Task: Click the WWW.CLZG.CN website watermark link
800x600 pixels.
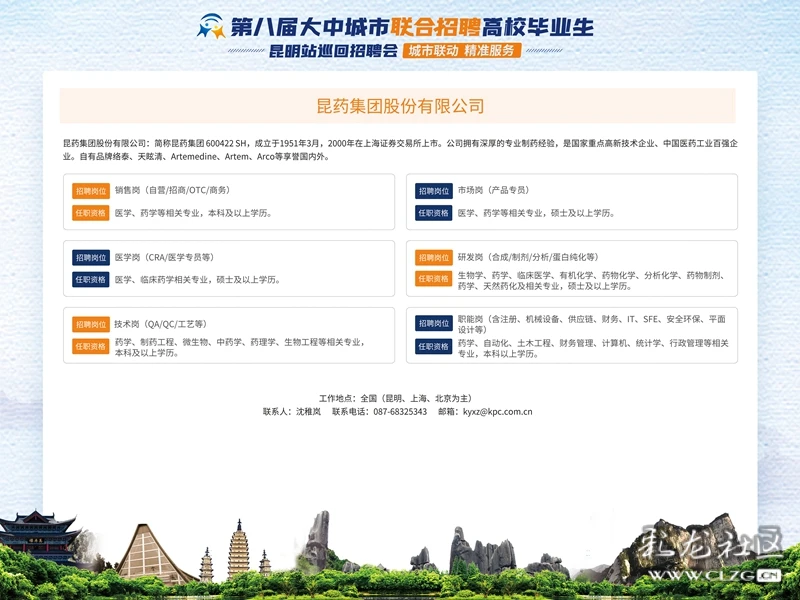Action: coord(715,576)
